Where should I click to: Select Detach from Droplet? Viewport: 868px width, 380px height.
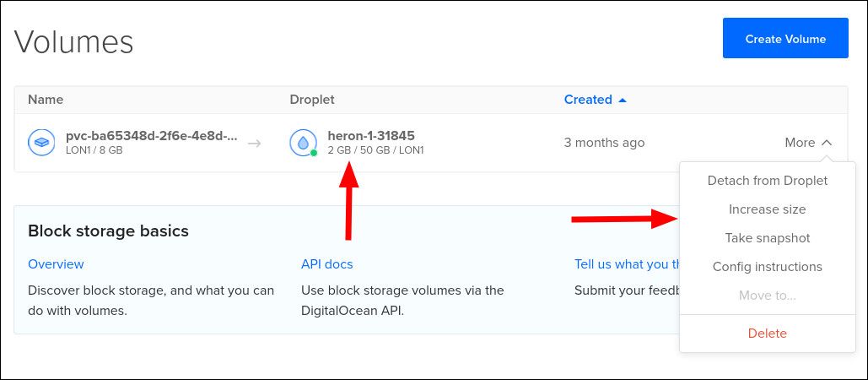pos(767,181)
